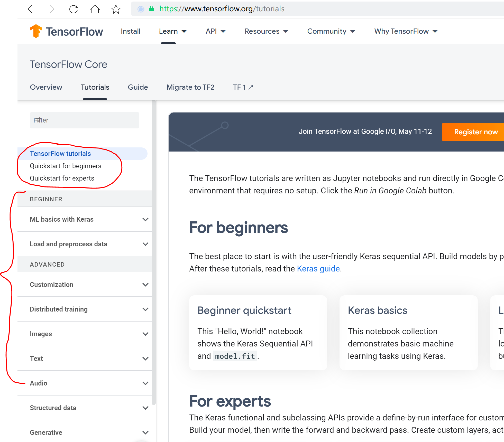Click the browser forward arrow
The width and height of the screenshot is (504, 442).
coord(52,9)
